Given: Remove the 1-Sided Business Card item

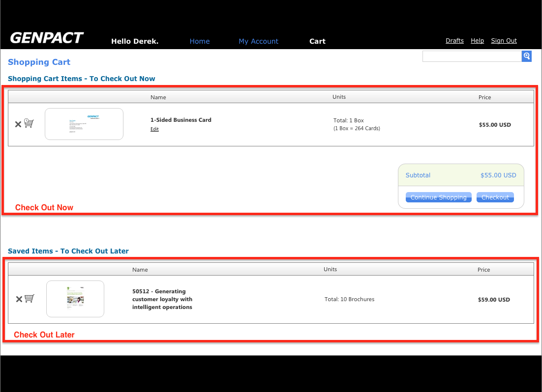Looking at the screenshot, I should [x=18, y=124].
